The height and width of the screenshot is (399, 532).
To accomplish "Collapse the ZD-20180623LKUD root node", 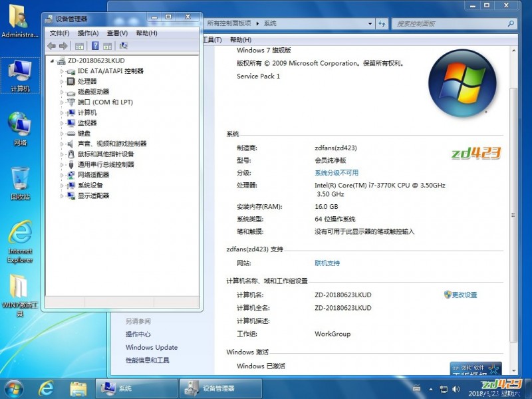I will tap(52, 61).
